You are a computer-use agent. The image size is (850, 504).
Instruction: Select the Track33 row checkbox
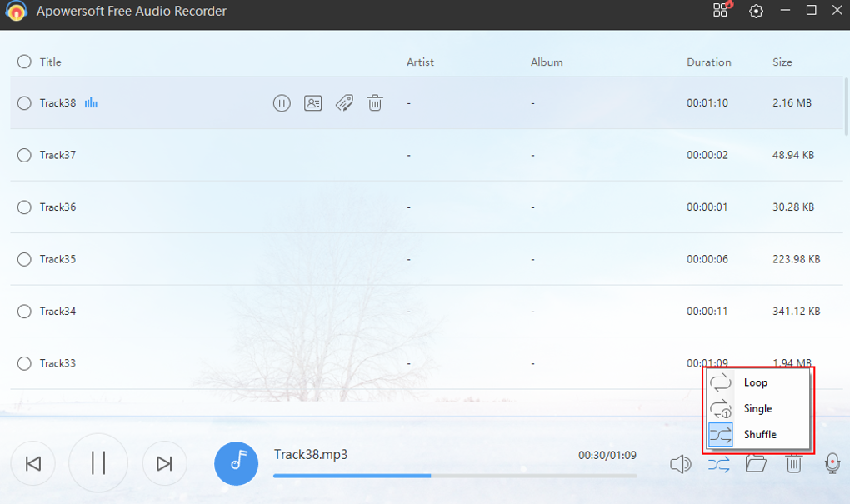pyautogui.click(x=24, y=363)
